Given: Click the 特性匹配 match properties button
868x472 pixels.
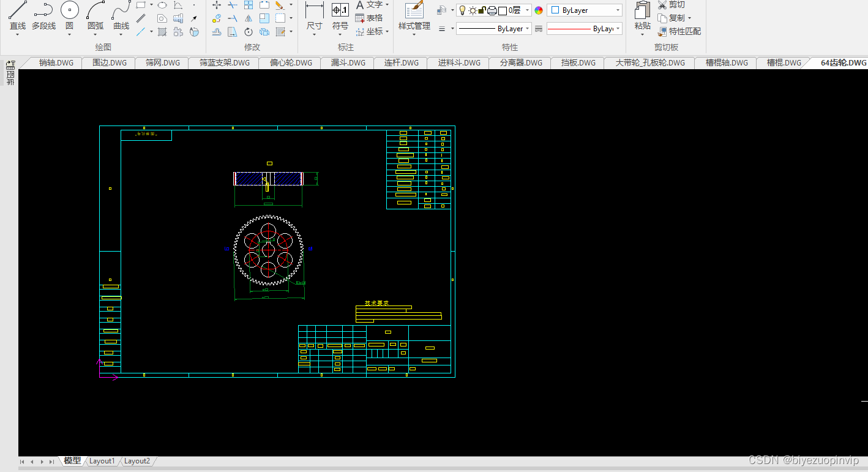Looking at the screenshot, I should click(x=679, y=31).
